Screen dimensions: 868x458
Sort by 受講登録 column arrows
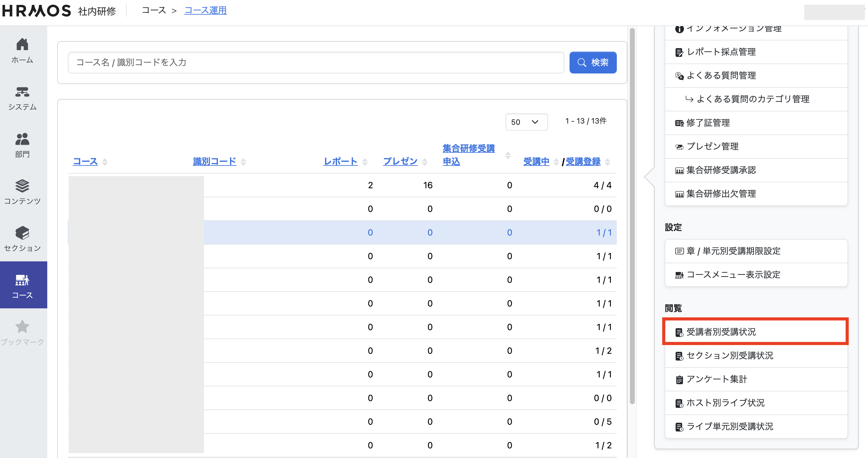(x=607, y=162)
